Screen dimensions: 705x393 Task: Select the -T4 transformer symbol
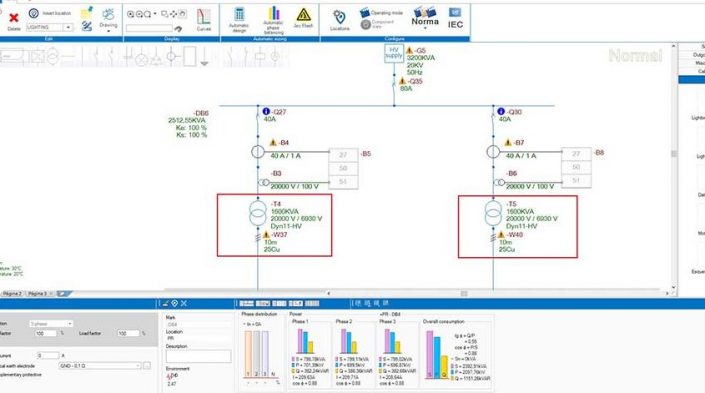coord(258,214)
